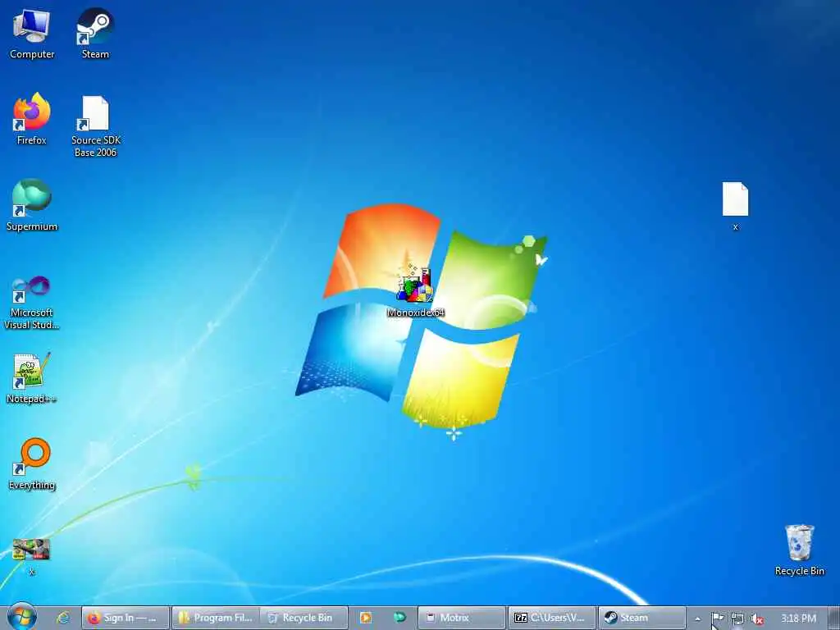Viewport: 840px width, 630px height.
Task: Switch to the Steam taskbar window
Action: click(641, 618)
